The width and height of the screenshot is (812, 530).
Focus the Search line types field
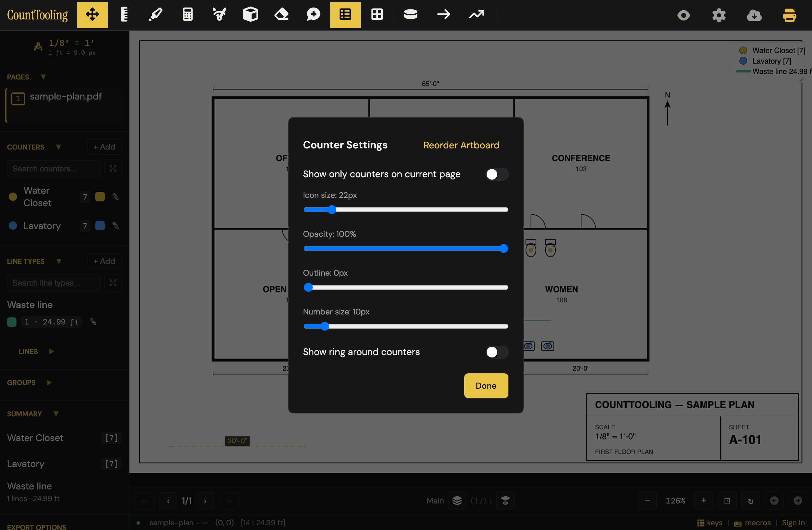coord(54,283)
